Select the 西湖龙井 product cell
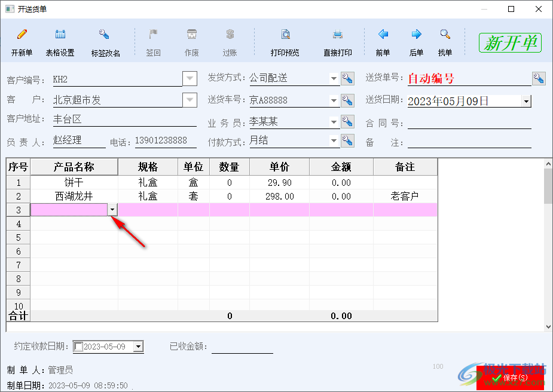Screen dimensions: 553x392 pyautogui.click(x=74, y=197)
